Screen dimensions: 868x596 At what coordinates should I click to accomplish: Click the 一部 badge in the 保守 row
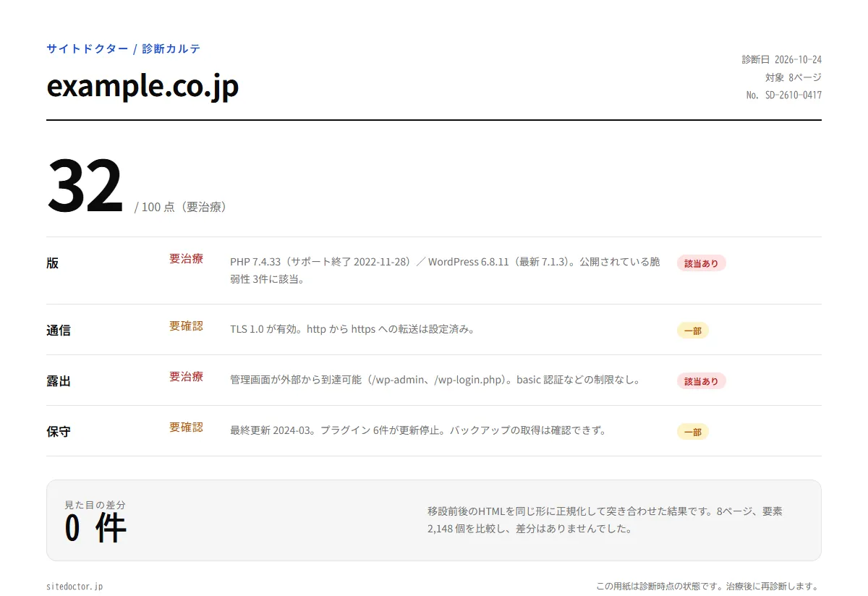[x=693, y=432]
